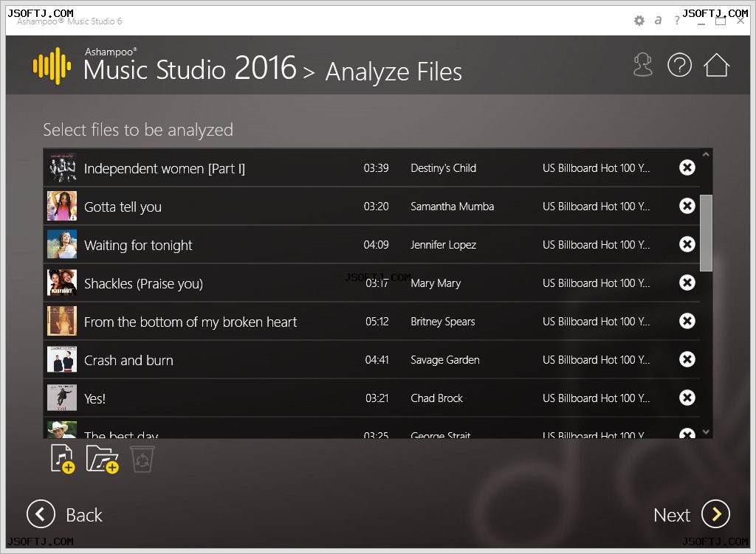Open the help question mark icon
756x554 pixels.
[679, 65]
